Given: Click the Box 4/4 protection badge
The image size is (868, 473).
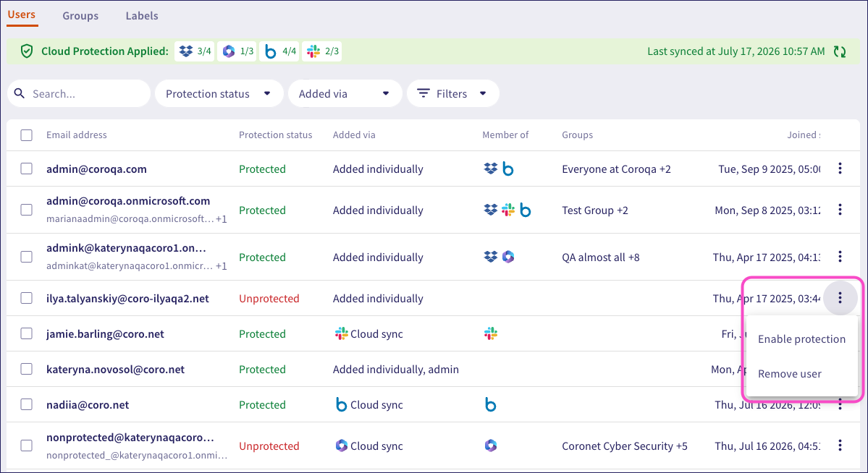Looking at the screenshot, I should coord(279,51).
